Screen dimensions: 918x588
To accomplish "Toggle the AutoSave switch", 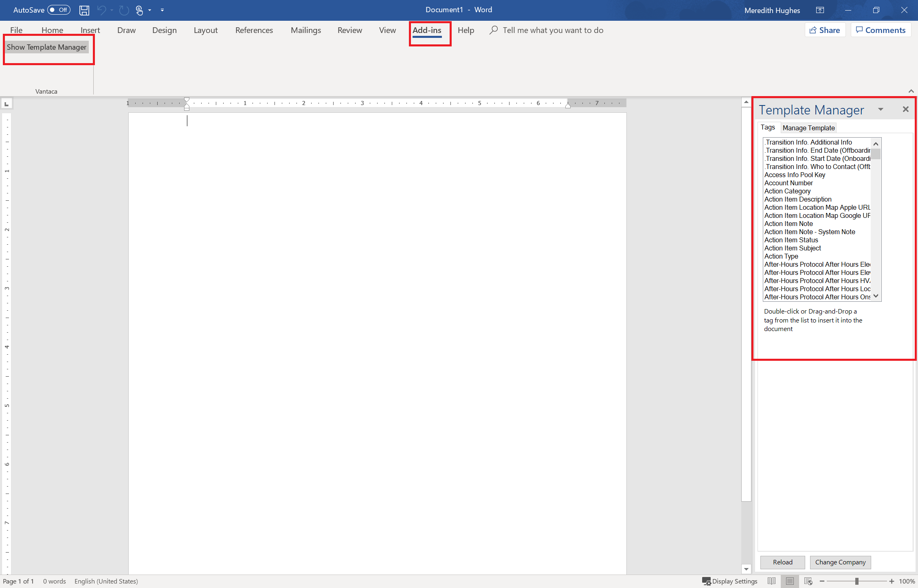I will point(59,10).
